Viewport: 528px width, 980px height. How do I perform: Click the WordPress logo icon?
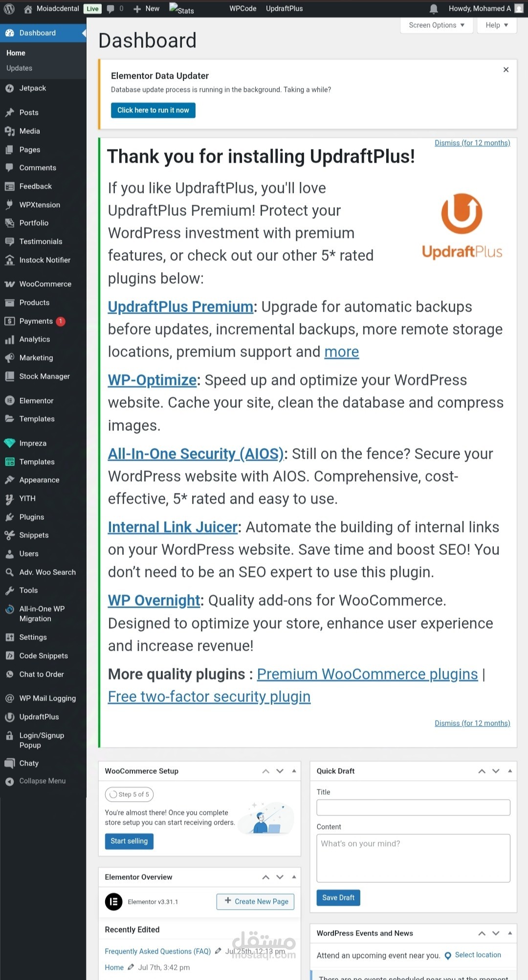[9, 9]
